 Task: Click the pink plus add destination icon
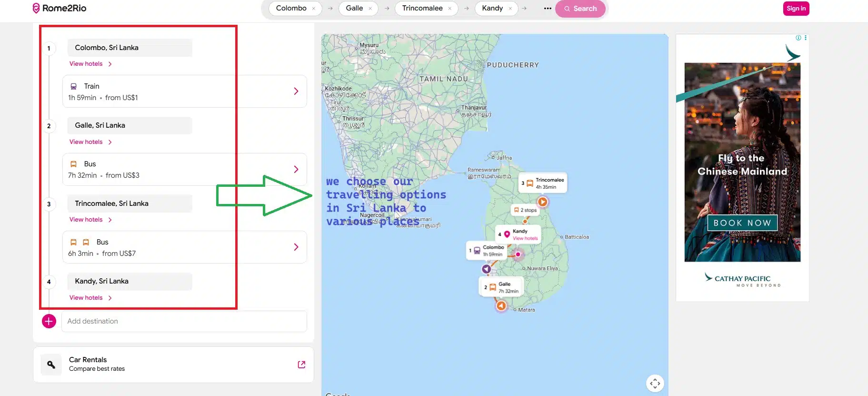point(49,321)
